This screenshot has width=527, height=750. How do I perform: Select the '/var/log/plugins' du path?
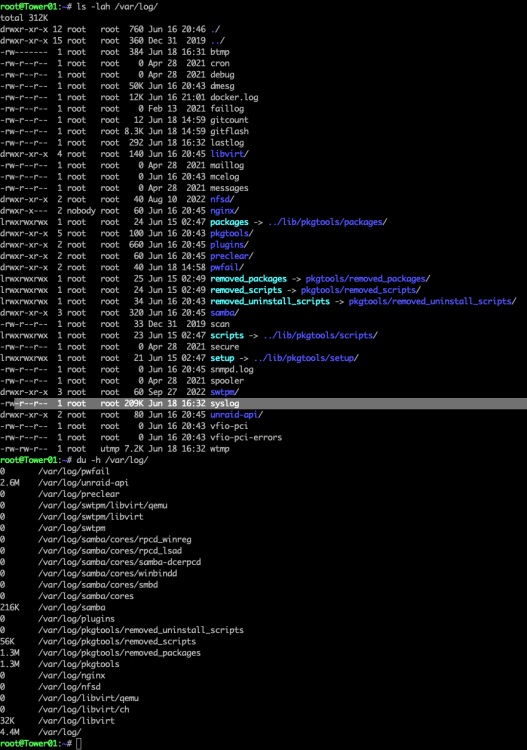(x=77, y=619)
